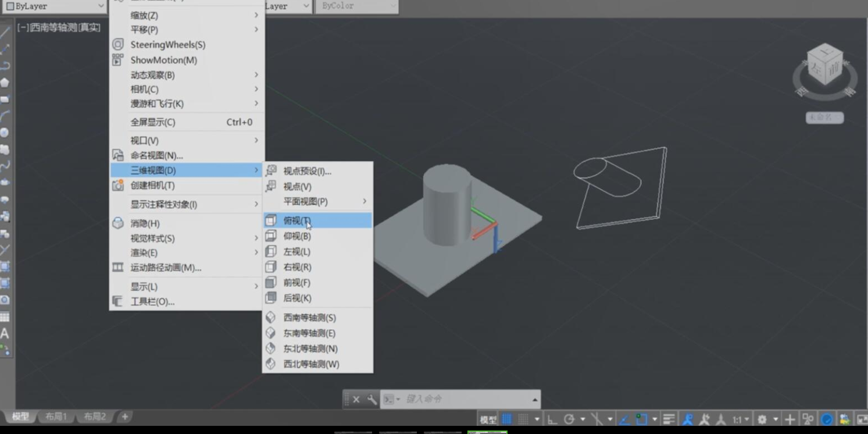Choose Back view (后视)
This screenshot has height=434, width=868.
click(317, 298)
